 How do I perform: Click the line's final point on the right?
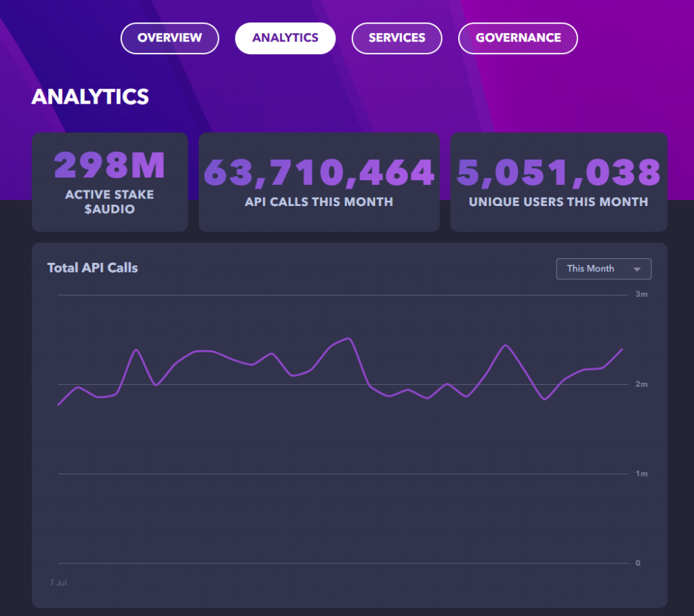622,349
